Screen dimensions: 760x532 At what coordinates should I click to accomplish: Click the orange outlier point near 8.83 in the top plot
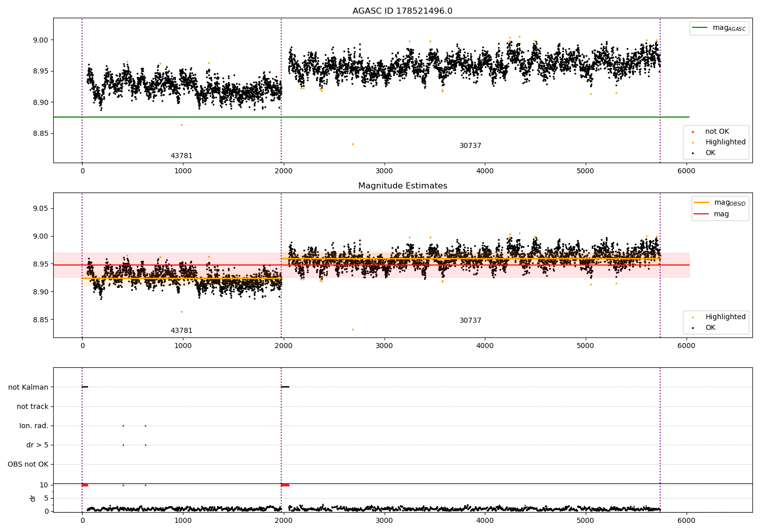[x=353, y=144]
